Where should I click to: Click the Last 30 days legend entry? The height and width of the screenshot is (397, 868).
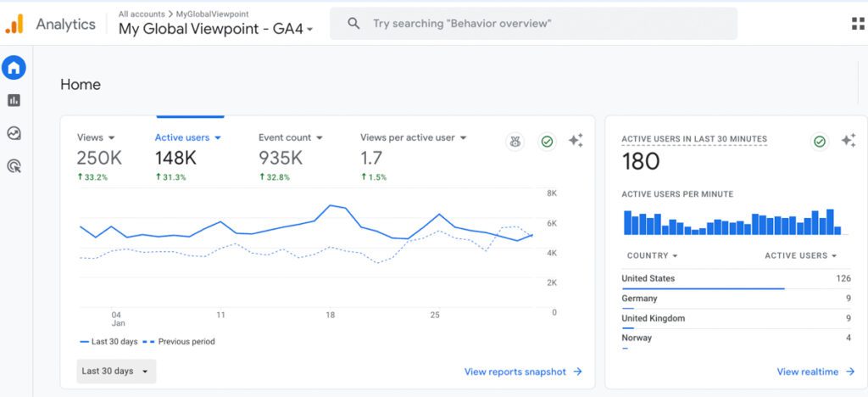pos(108,342)
